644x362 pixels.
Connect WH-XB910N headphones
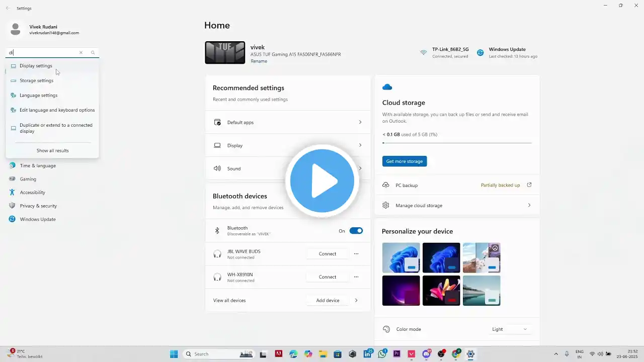tap(328, 277)
